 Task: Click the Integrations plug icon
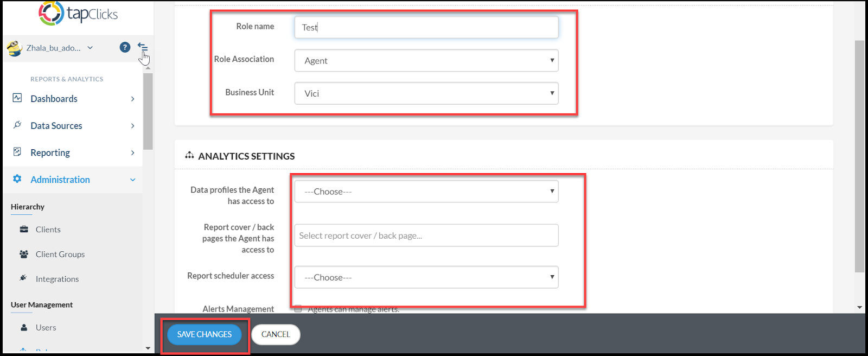point(23,278)
